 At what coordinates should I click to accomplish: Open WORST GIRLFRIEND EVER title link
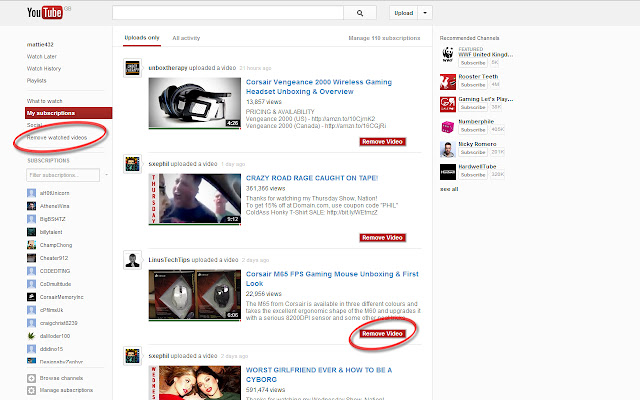click(x=319, y=375)
